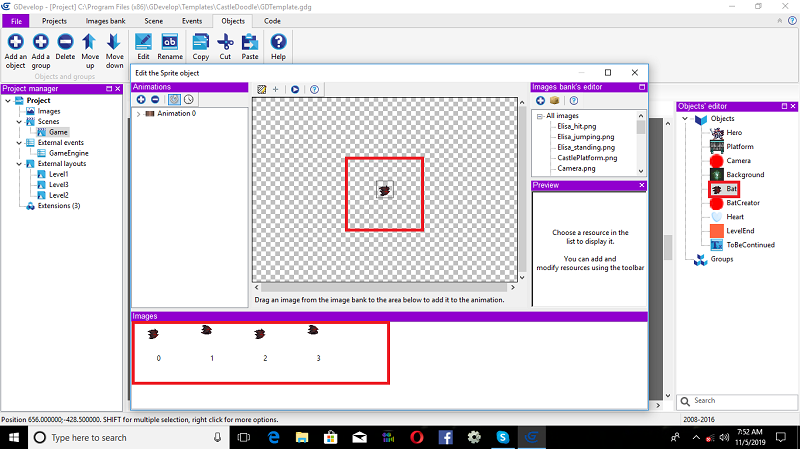Screen dimensions: 800x449
Task: Click the Edit object icon
Action: coord(143,42)
